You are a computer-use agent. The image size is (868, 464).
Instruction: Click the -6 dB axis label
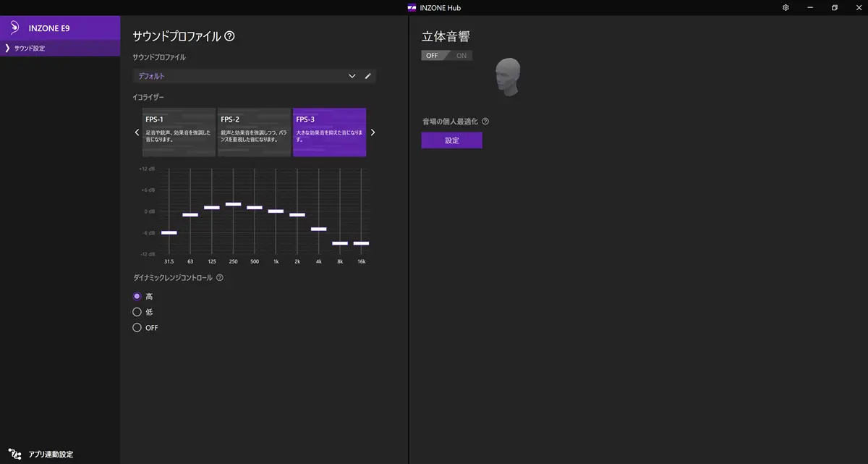(x=148, y=232)
